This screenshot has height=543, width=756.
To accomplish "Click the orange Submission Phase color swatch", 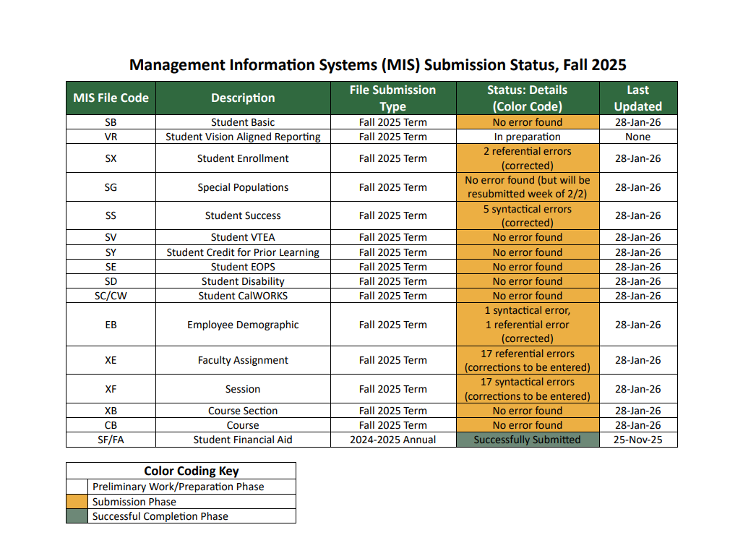I will click(77, 502).
